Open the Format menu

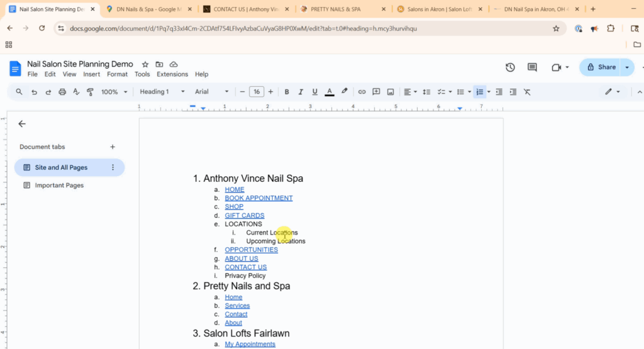[117, 74]
